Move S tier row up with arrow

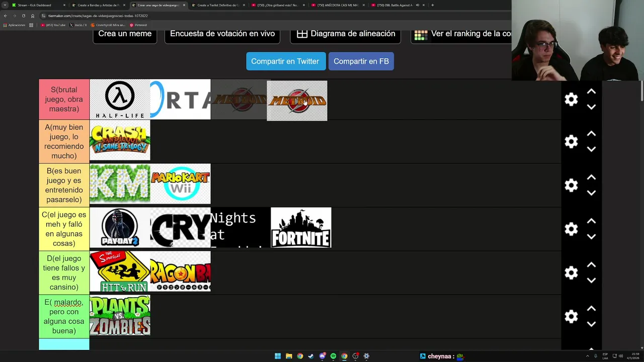(591, 92)
